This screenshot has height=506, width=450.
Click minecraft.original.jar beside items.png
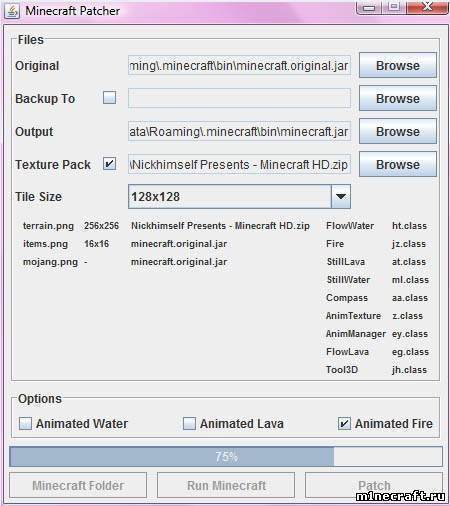click(179, 244)
